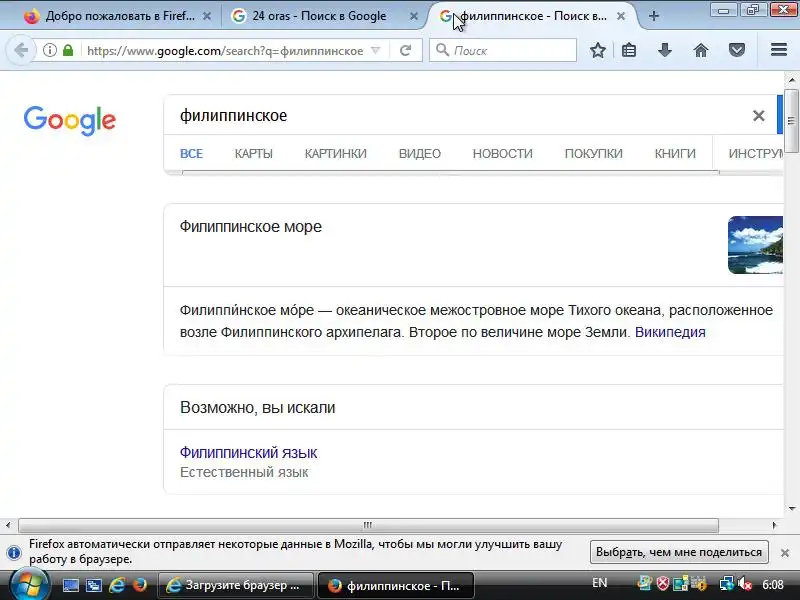The image size is (800, 600).
Task: Open the ВИДЕО results filter
Action: pos(419,154)
